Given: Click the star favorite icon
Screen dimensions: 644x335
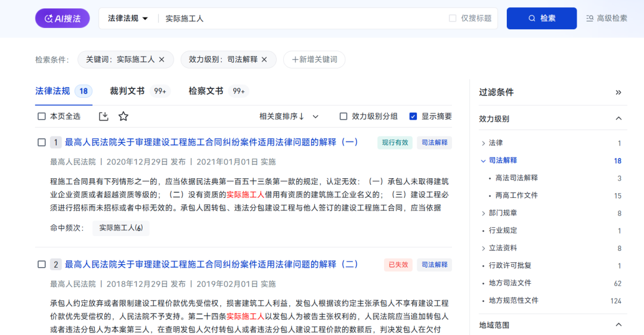Looking at the screenshot, I should pos(123,117).
